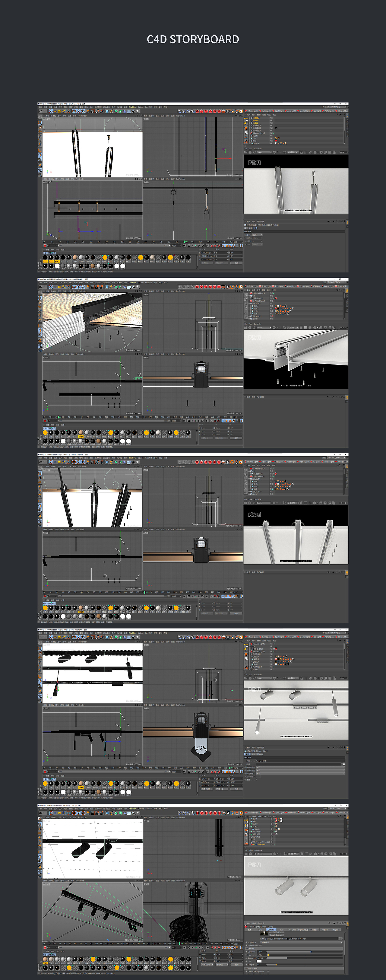Click the Live Selection tool in top window

[x=51, y=111]
